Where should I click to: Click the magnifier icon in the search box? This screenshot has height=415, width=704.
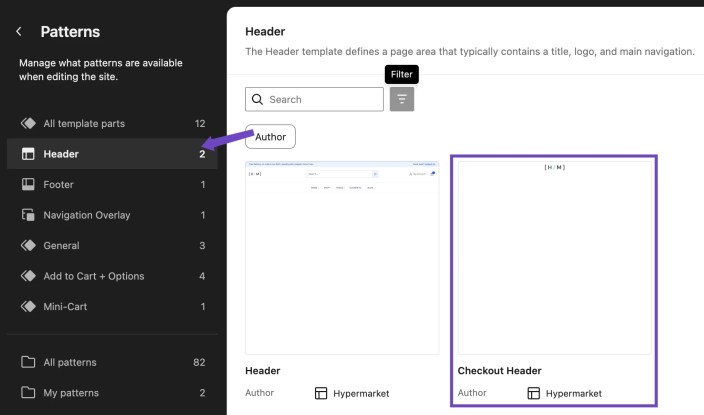click(257, 99)
